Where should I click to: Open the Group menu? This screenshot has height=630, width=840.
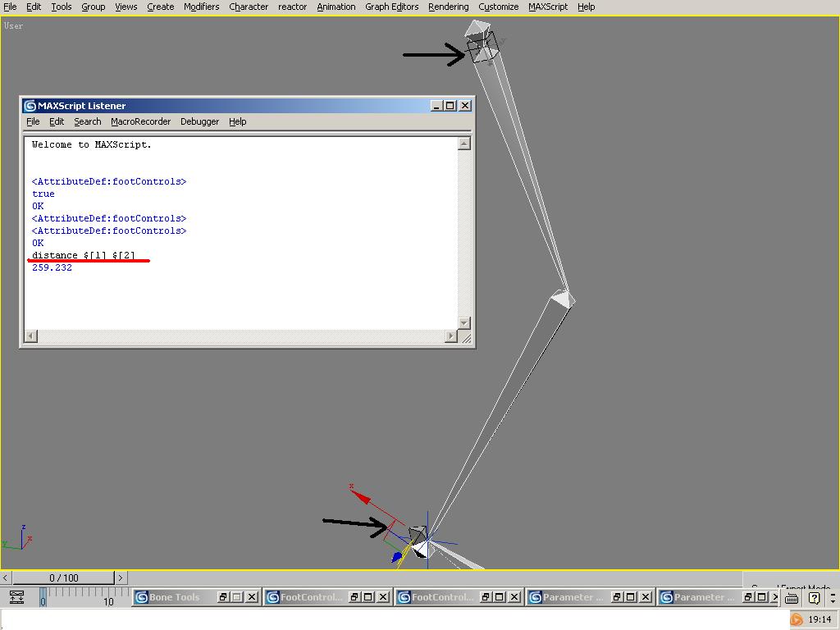pos(94,7)
